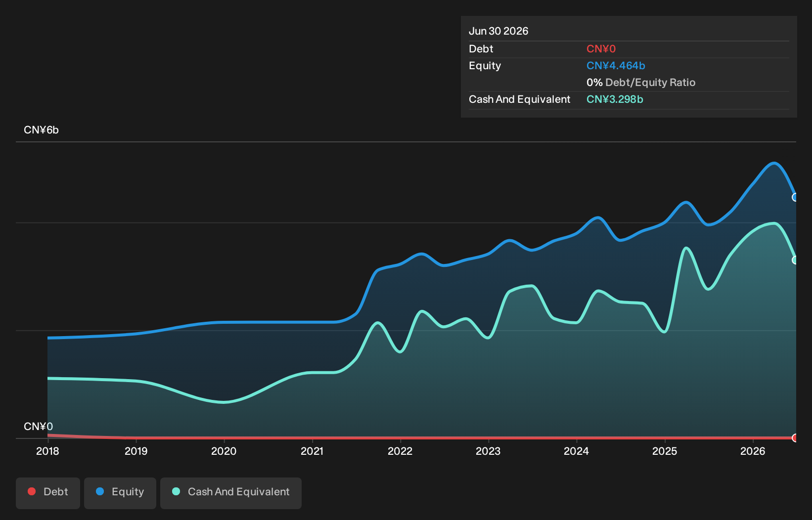812x520 pixels.
Task: Click the 2021 x-axis label
Action: coord(312,451)
